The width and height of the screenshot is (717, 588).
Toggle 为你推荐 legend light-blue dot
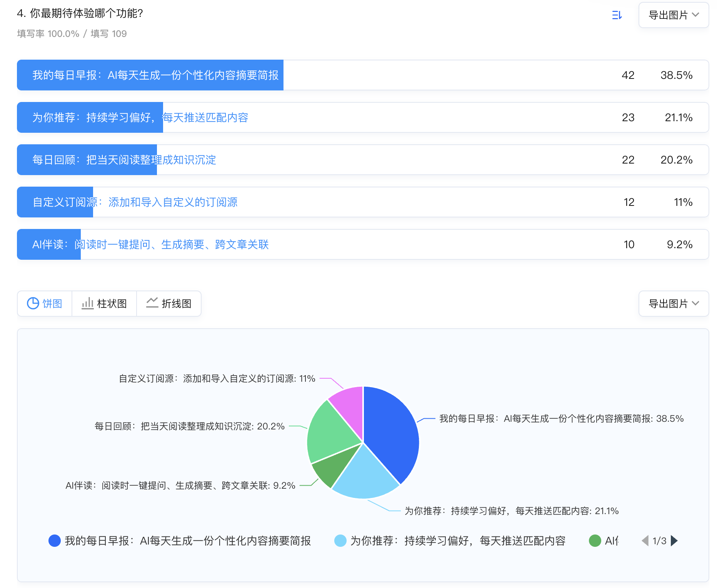click(x=340, y=541)
